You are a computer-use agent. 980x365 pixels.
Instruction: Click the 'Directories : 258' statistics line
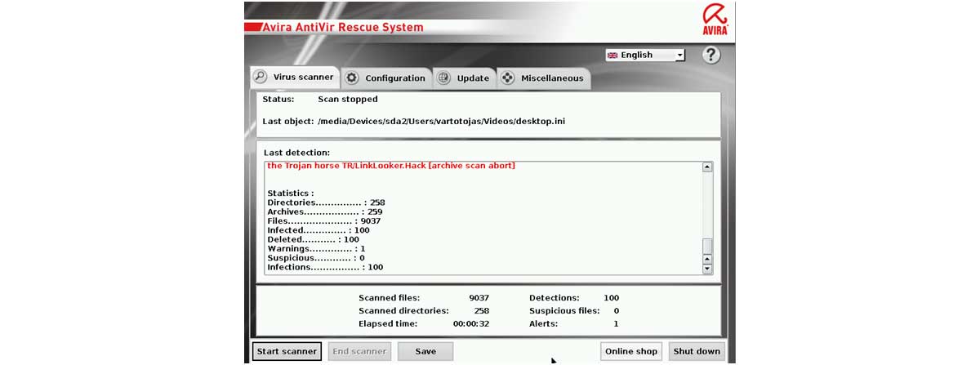326,203
